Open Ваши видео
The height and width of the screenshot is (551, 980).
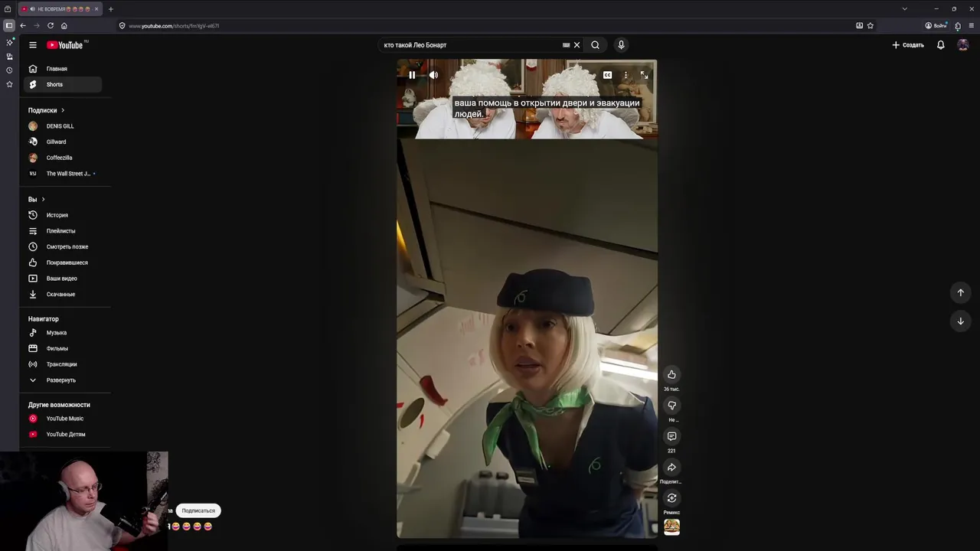point(63,279)
